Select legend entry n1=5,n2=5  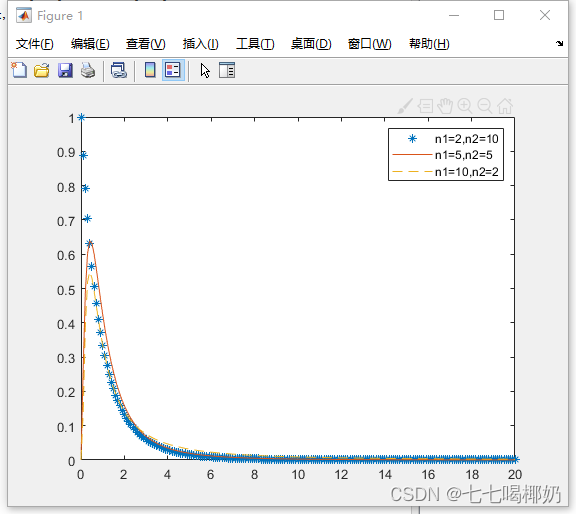[x=443, y=155]
